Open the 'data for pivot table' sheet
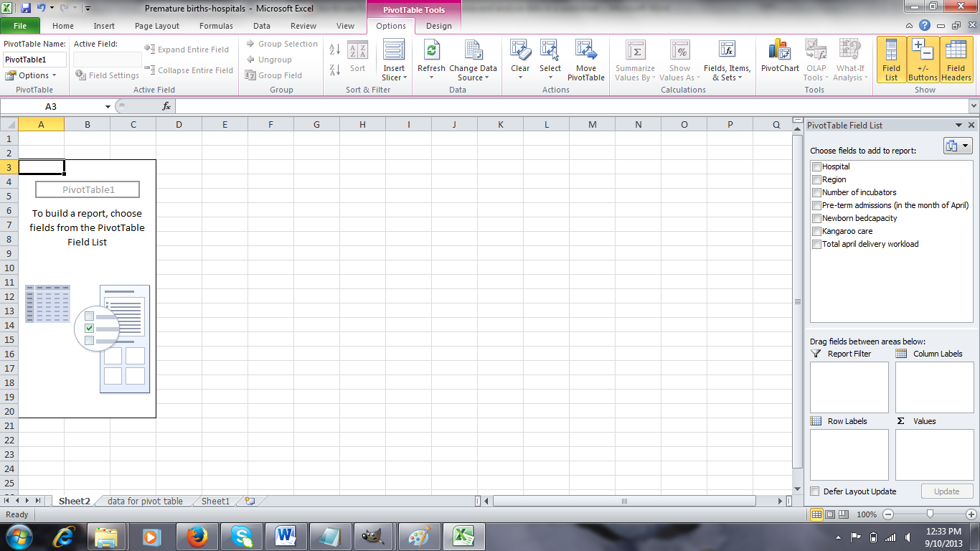This screenshot has width=980, height=551. pos(145,501)
